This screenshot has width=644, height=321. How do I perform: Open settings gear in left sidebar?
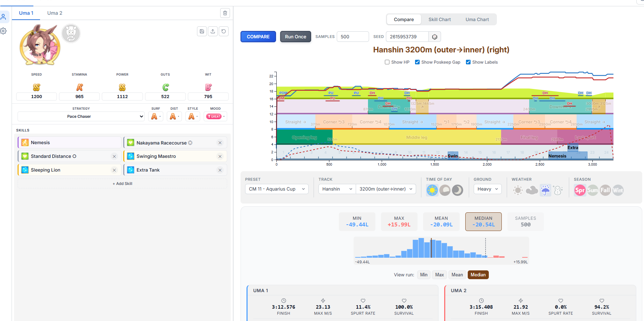(x=4, y=31)
